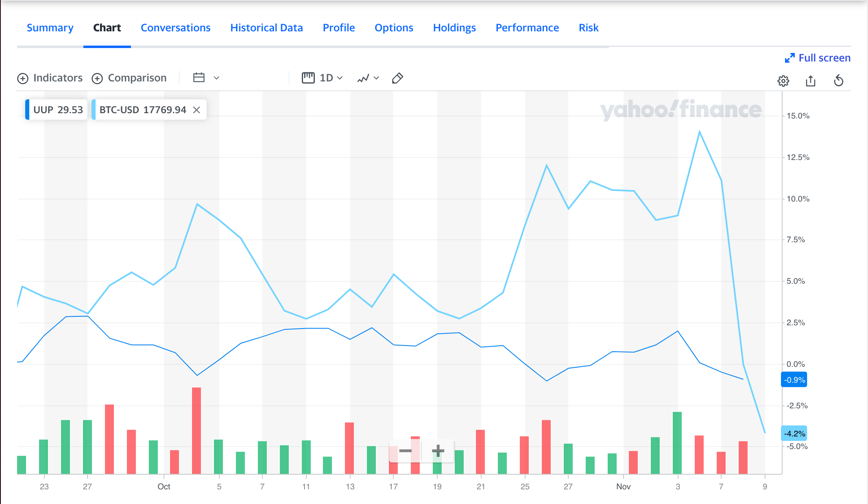This screenshot has width=868, height=504.
Task: Switch to the Historical Data tab
Action: coord(266,28)
